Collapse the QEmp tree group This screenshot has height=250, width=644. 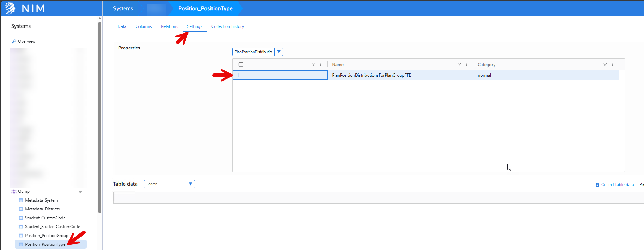pos(80,192)
